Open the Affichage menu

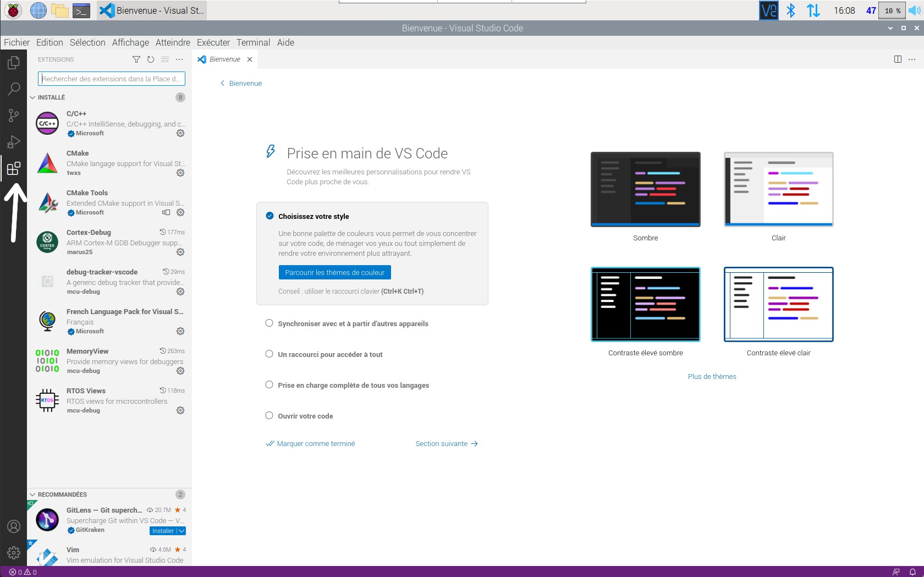pos(130,42)
